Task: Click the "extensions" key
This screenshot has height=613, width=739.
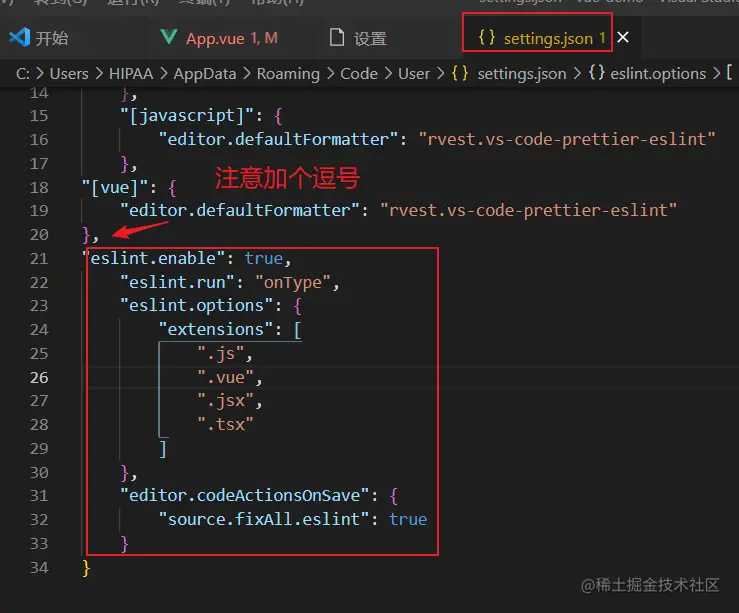Action: click(x=215, y=329)
